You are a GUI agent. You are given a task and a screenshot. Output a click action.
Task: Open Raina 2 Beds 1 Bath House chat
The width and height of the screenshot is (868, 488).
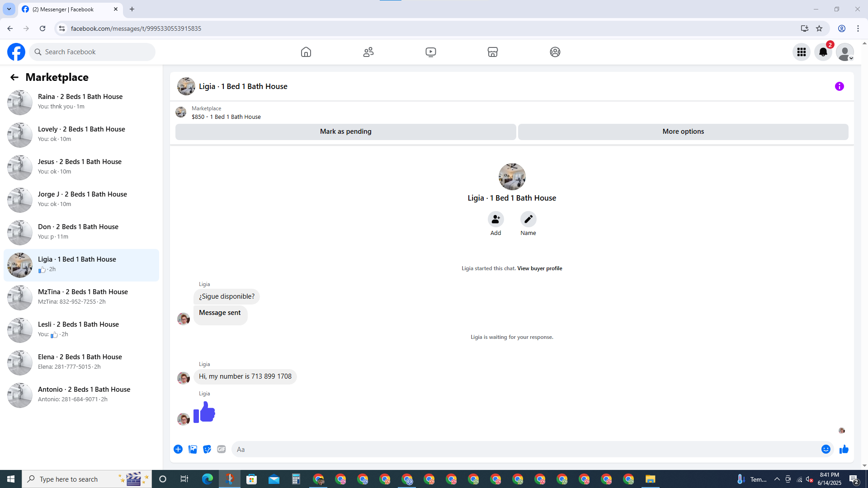81,102
